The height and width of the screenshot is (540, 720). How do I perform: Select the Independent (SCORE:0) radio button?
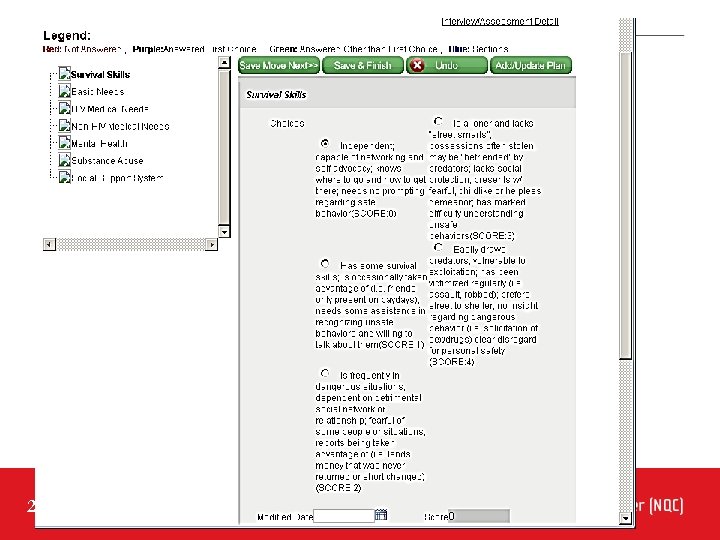pos(325,143)
